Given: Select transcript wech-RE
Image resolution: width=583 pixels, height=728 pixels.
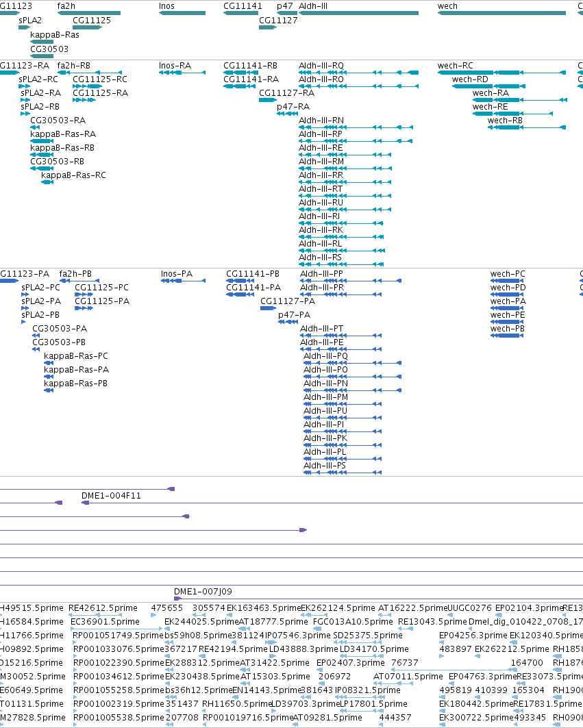Looking at the screenshot, I should point(490,107).
